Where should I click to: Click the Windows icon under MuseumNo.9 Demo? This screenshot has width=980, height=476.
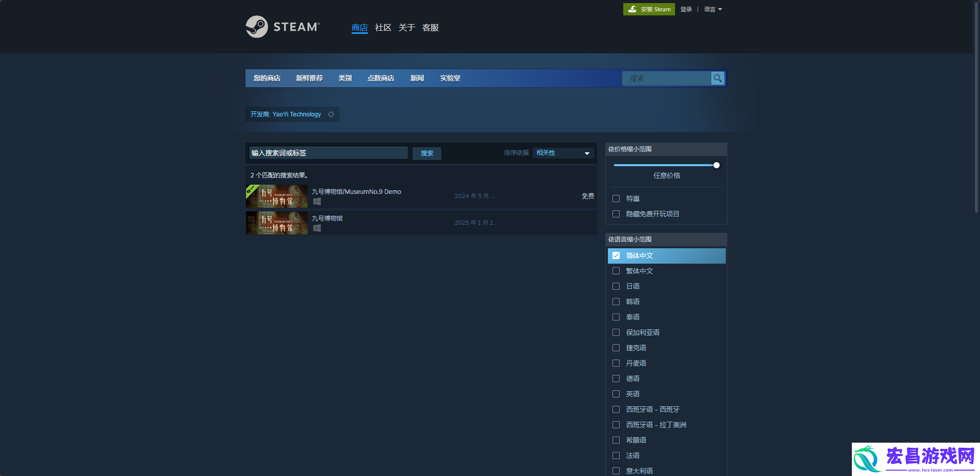click(x=317, y=202)
